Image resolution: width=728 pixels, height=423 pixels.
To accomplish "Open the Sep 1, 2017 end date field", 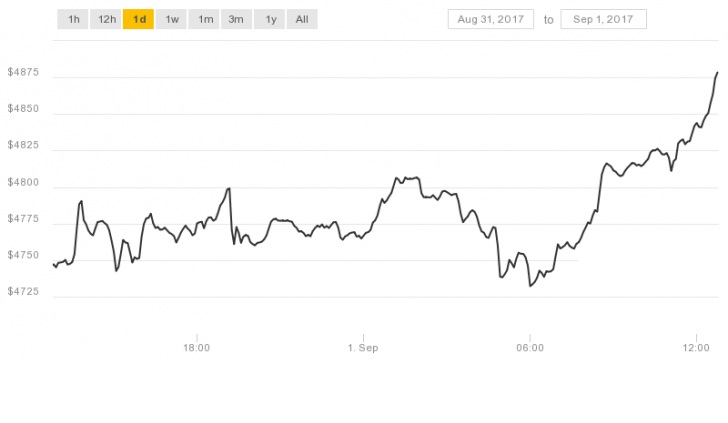I will 603,20.
